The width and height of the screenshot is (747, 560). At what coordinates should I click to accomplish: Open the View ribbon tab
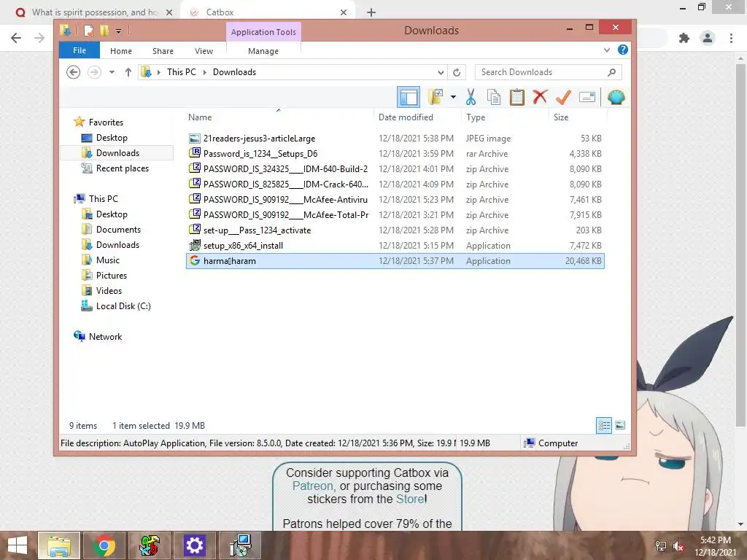[x=204, y=51]
